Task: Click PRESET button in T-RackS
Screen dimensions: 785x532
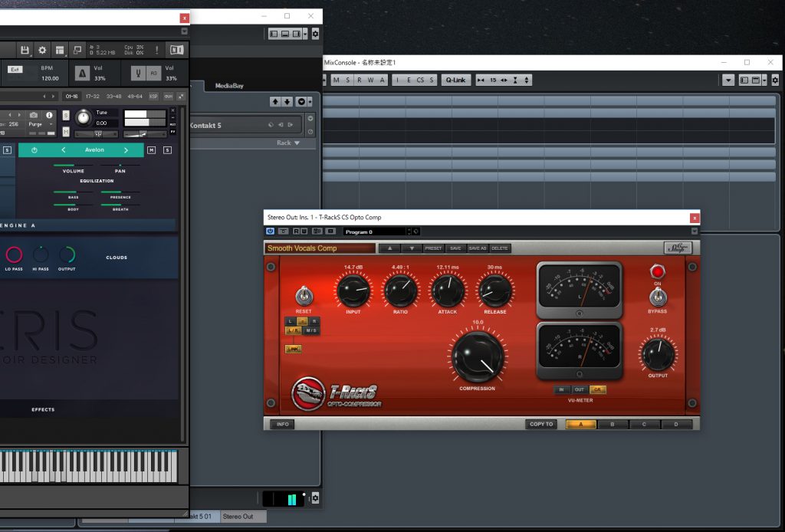Action: [433, 248]
